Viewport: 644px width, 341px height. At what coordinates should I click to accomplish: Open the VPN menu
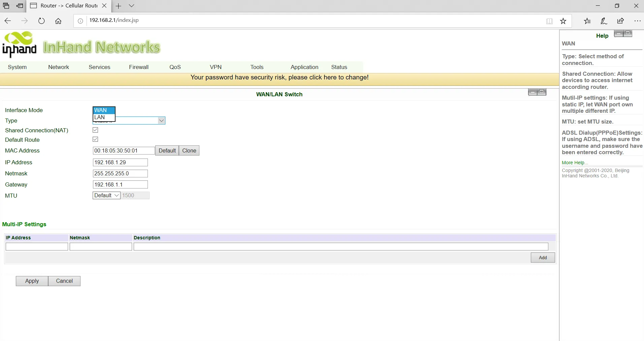(x=216, y=67)
